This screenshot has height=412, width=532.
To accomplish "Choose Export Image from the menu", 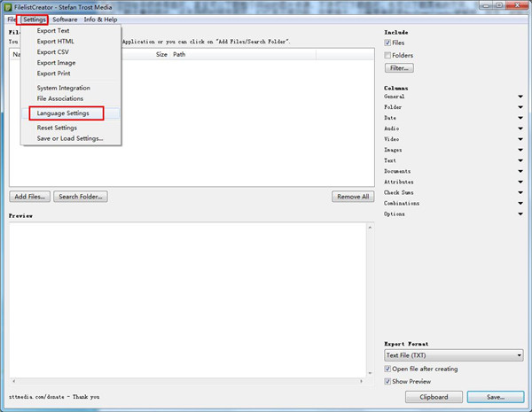I will click(57, 63).
